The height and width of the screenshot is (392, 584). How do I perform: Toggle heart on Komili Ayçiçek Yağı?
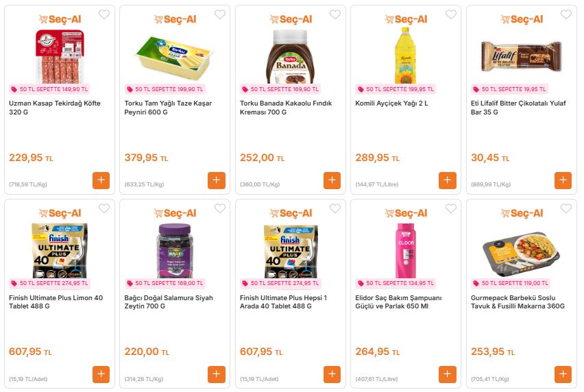click(x=450, y=15)
